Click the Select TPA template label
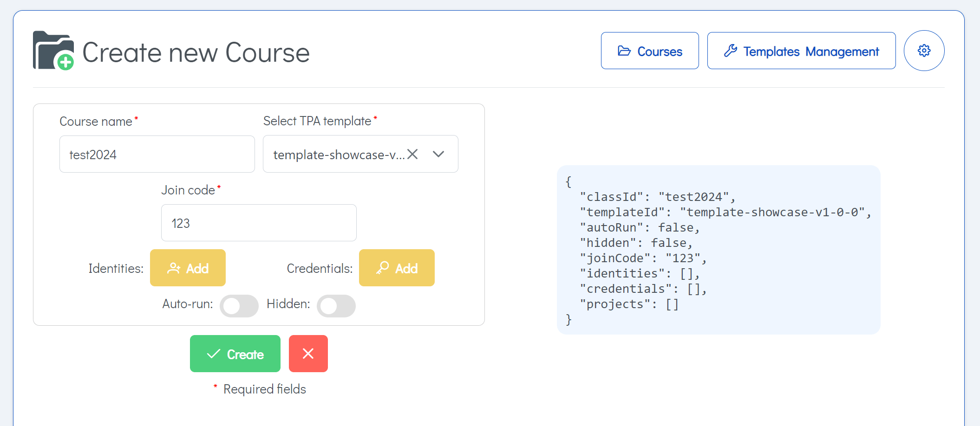980x426 pixels. click(317, 121)
